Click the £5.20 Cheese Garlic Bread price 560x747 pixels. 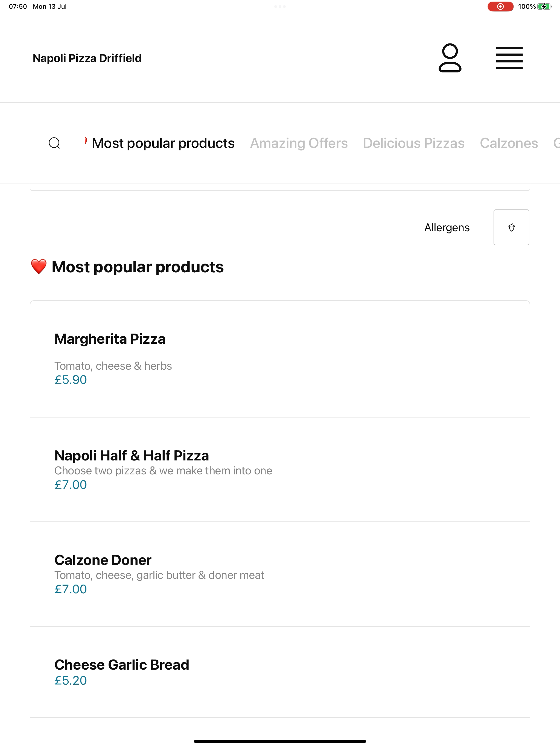click(71, 680)
